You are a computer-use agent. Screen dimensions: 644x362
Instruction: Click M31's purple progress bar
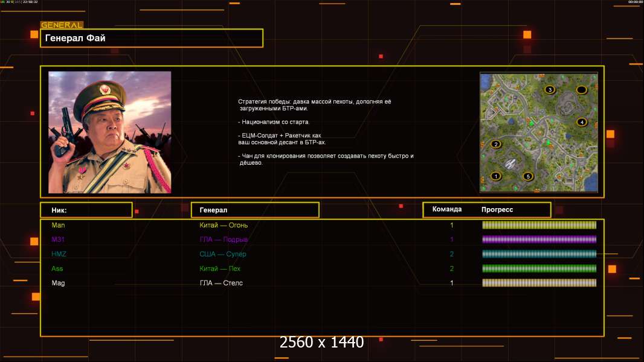539,240
